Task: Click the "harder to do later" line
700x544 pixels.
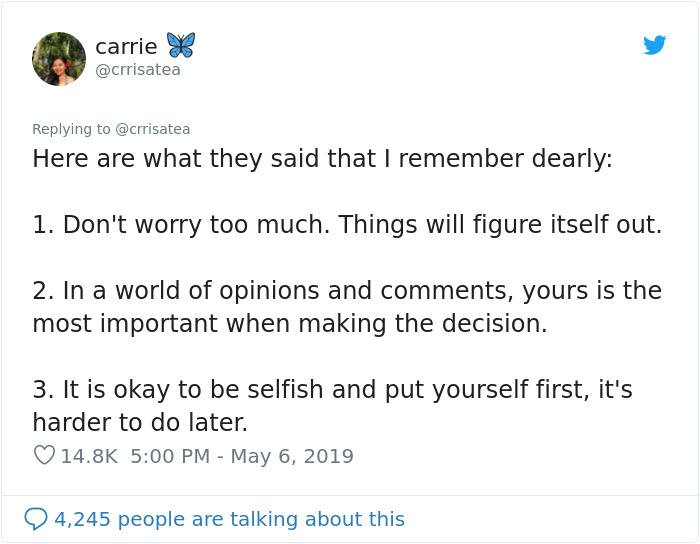Action: point(139,422)
